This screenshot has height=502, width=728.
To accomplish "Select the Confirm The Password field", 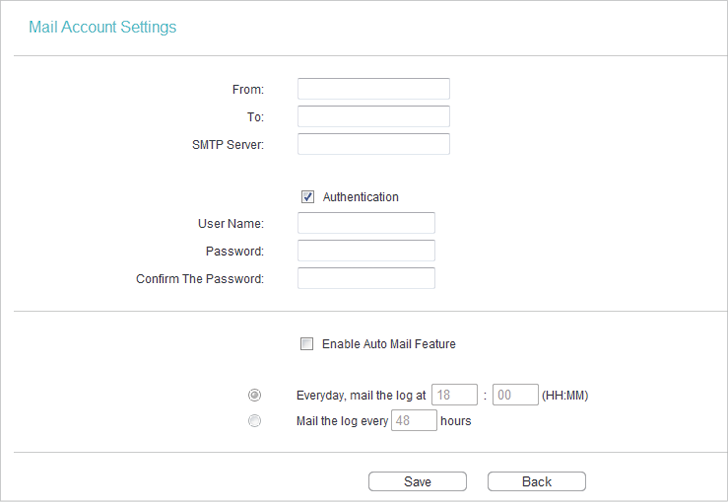I will 366,278.
